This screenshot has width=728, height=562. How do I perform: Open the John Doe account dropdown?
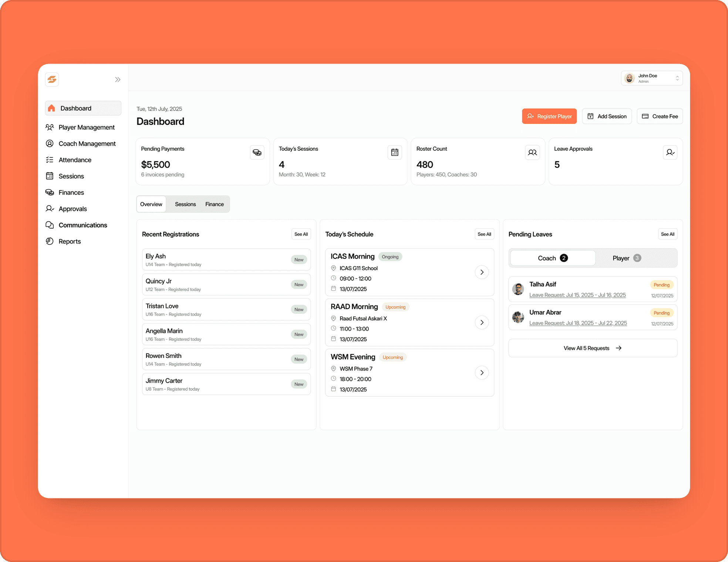pos(651,78)
